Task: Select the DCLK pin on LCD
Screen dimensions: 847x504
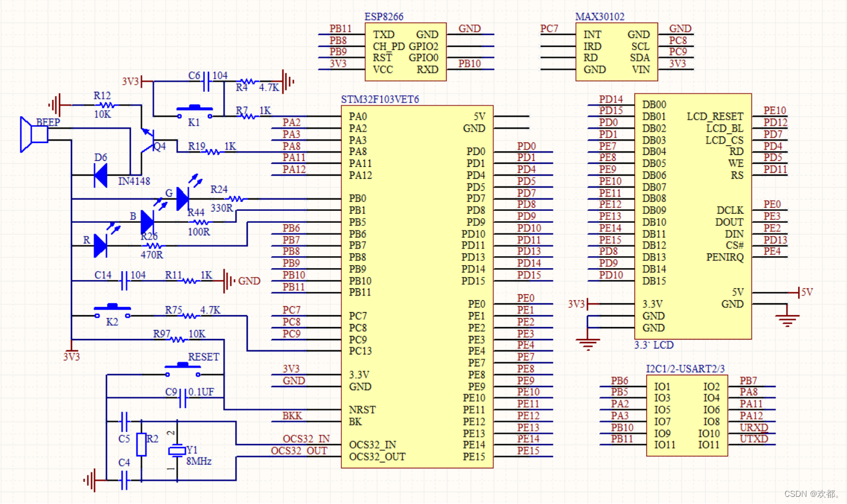Action: pyautogui.click(x=730, y=210)
